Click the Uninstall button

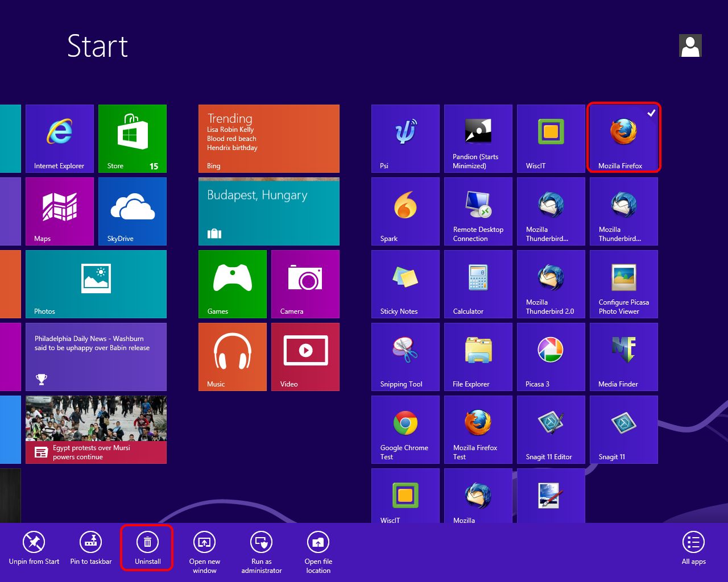point(147,548)
